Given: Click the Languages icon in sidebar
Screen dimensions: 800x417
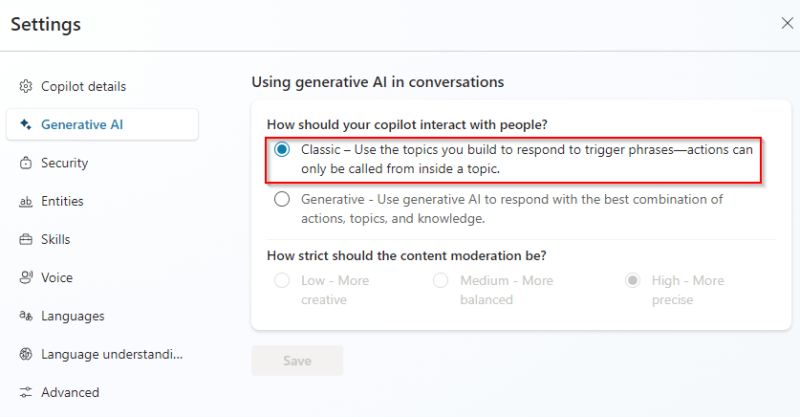Looking at the screenshot, I should [26, 317].
